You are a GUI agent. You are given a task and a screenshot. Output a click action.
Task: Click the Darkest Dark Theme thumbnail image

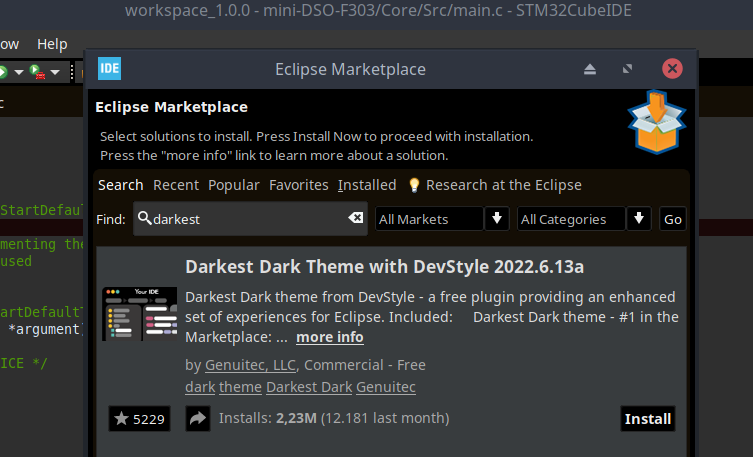(x=139, y=314)
